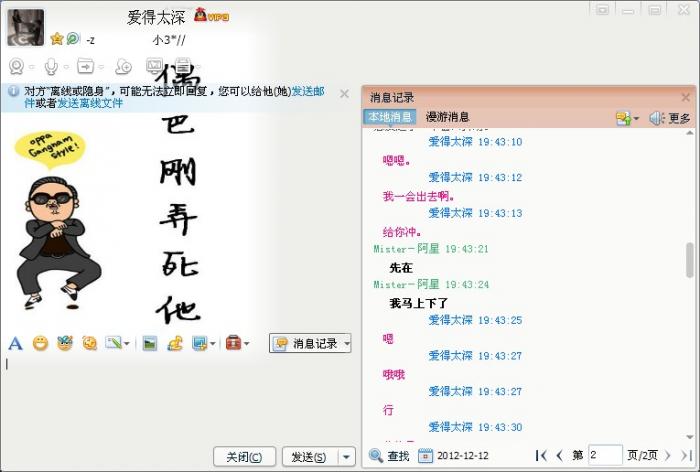Create a discussion group with plus icon
Image resolution: width=700 pixels, height=472 pixels.
pos(123,67)
